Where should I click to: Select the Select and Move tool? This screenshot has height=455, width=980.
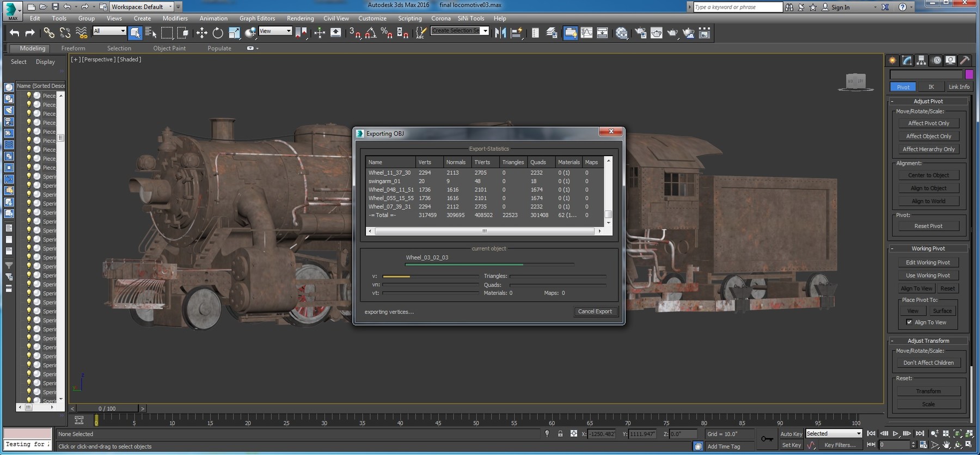click(x=201, y=33)
